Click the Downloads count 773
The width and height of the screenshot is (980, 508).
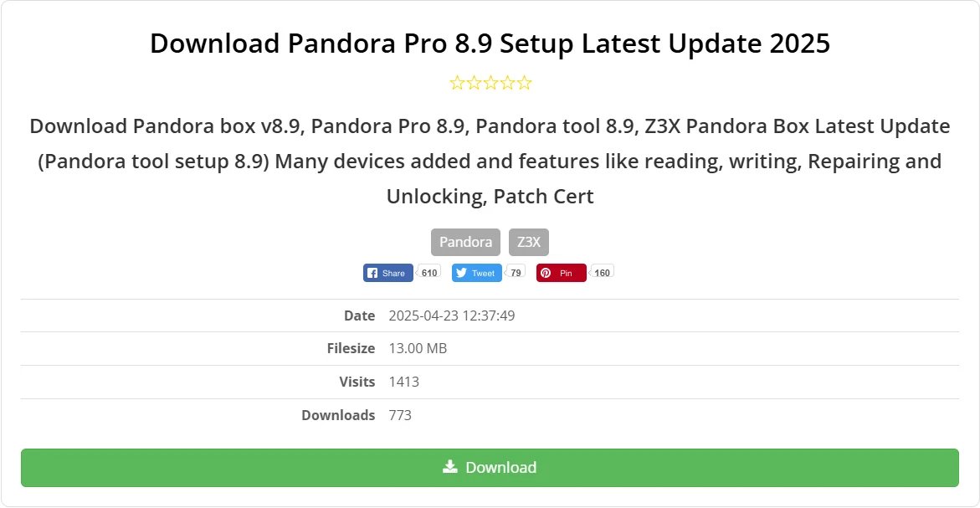click(x=400, y=414)
